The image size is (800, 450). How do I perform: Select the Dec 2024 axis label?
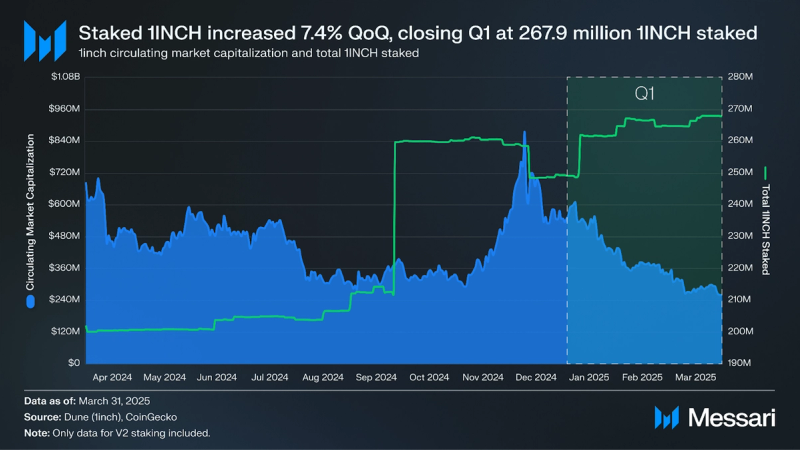point(536,378)
